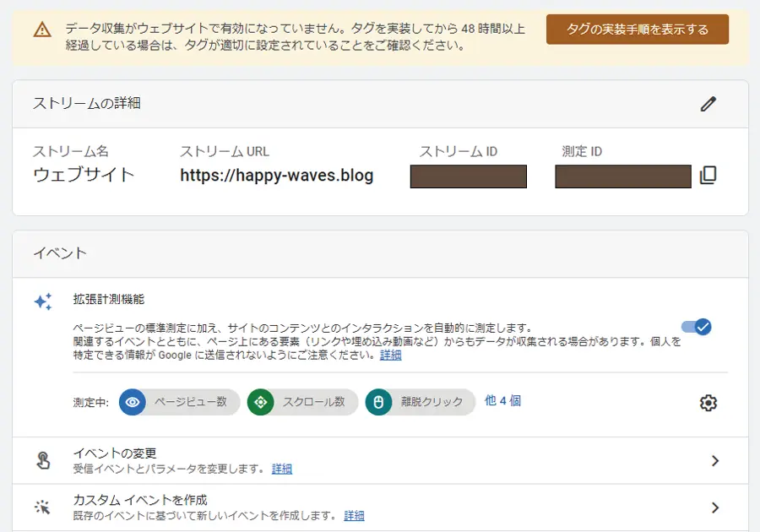
Task: Click the blue eye page views icon
Action: coord(133,403)
